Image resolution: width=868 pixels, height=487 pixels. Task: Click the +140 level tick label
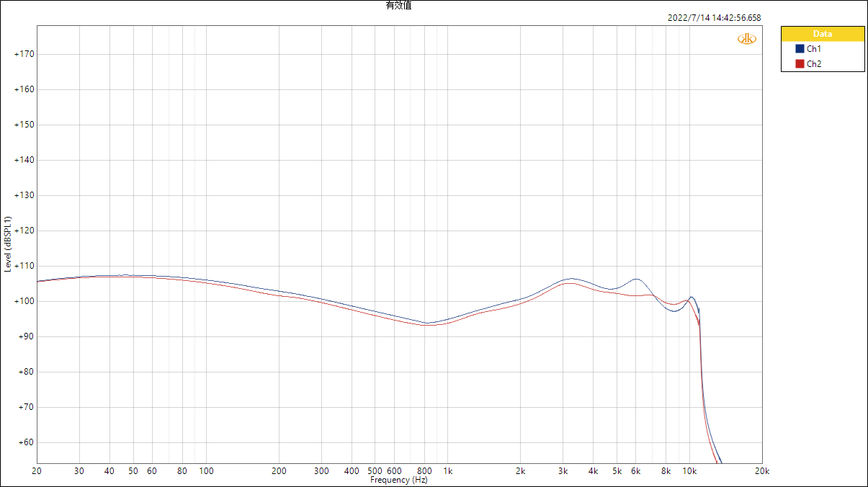(24, 160)
